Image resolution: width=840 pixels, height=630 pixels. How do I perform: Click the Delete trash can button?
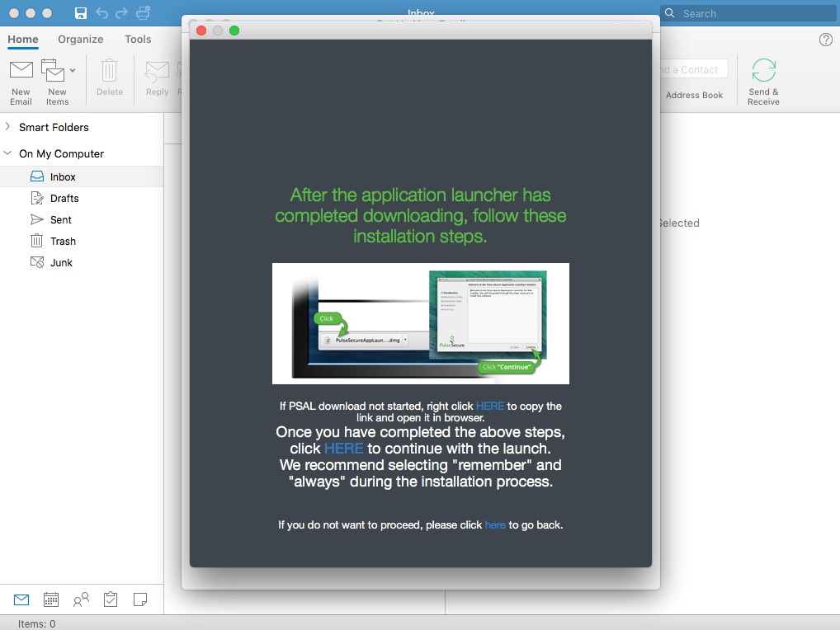[x=109, y=78]
